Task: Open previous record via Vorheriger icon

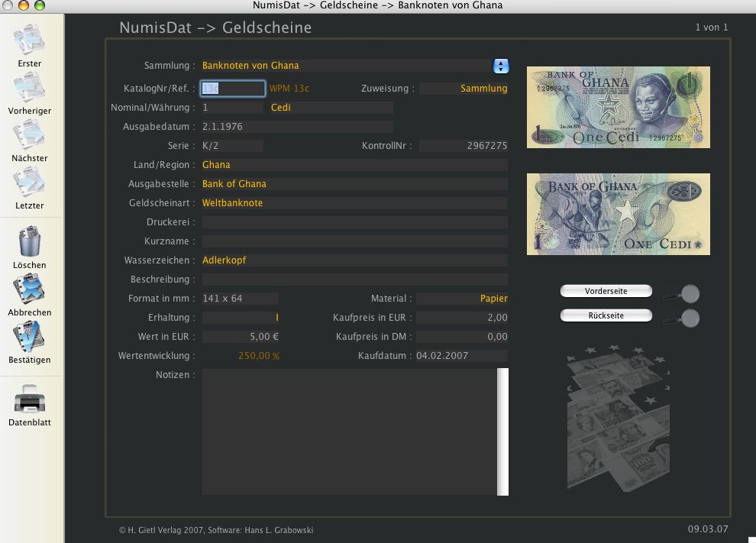Action: tap(29, 87)
